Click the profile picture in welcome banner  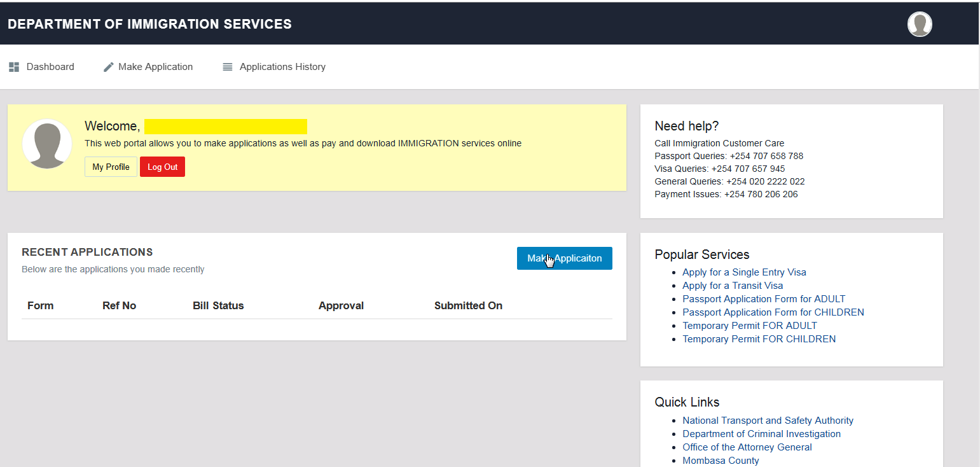(x=47, y=144)
